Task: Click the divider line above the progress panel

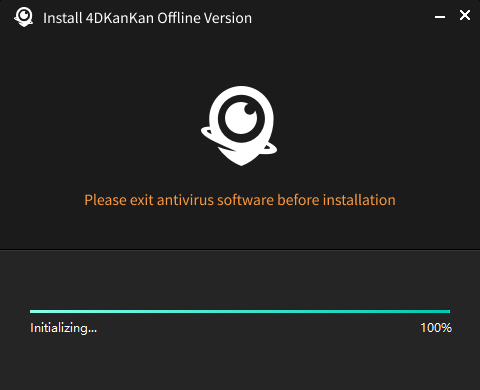Action: click(x=240, y=249)
